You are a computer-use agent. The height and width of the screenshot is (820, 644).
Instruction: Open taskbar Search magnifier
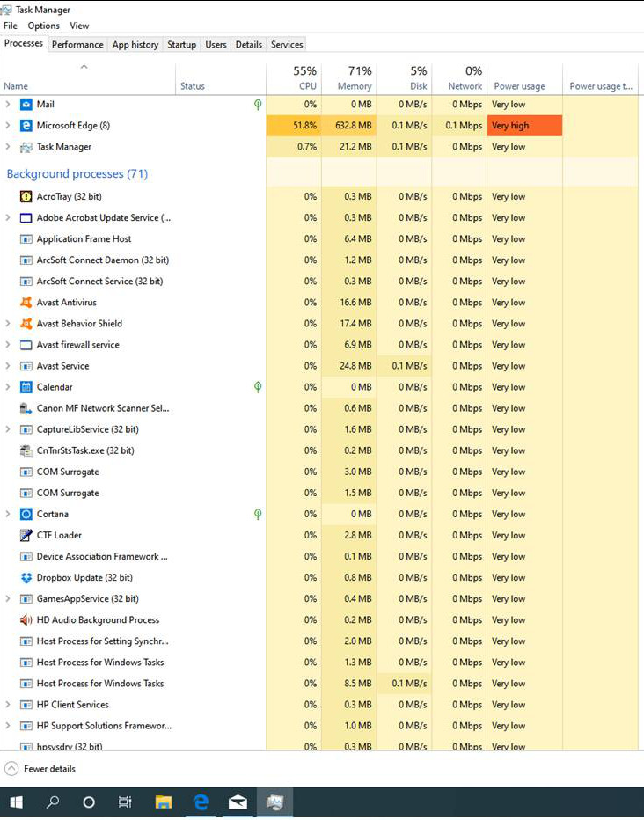pos(53,802)
